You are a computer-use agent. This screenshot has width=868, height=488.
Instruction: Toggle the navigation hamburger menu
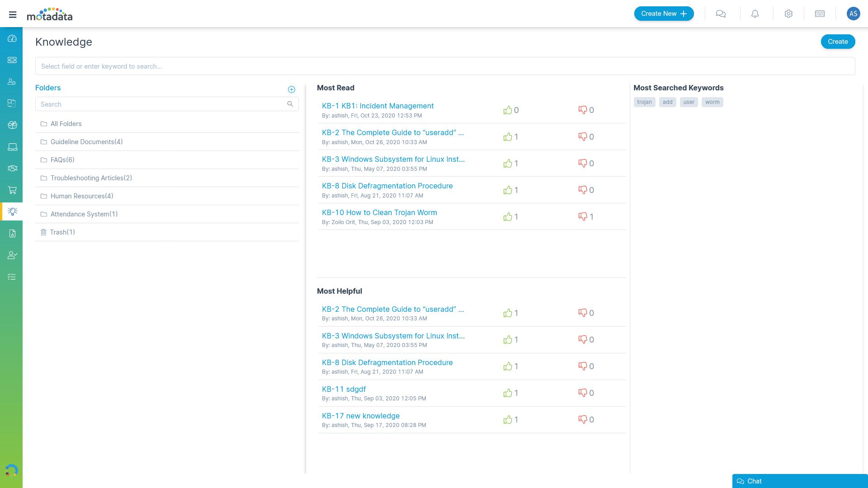click(x=13, y=14)
